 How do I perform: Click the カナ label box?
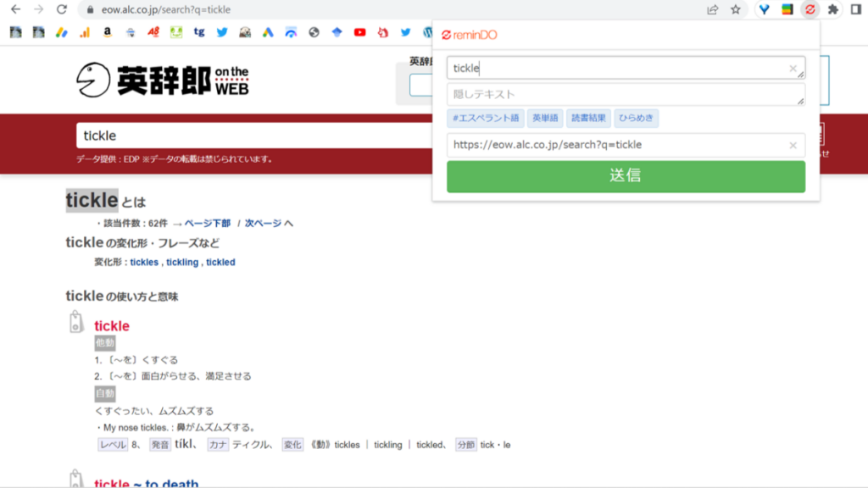tap(218, 445)
